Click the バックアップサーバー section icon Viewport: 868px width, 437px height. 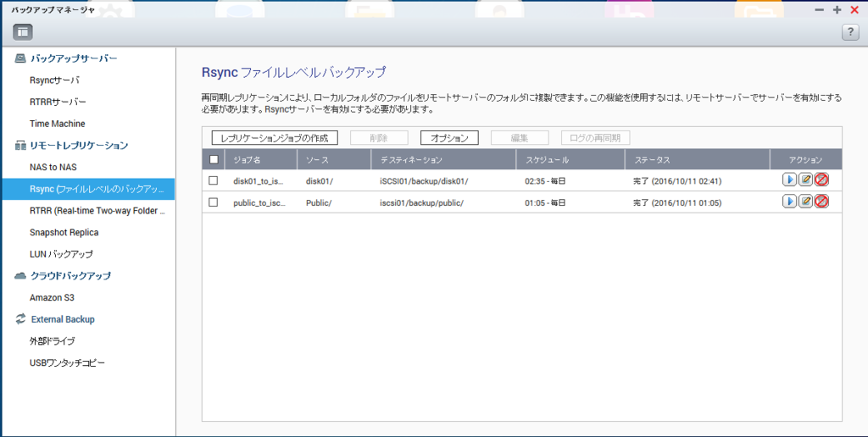coord(20,58)
